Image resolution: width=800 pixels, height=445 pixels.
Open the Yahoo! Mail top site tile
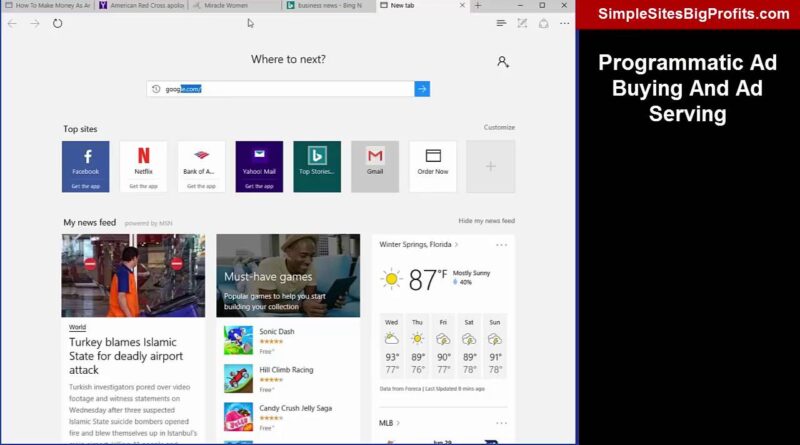259,166
